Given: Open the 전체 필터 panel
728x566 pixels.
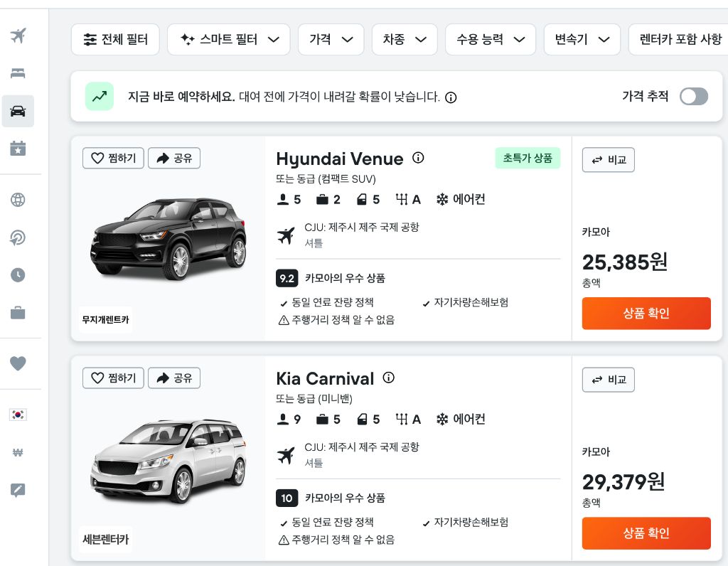Looking at the screenshot, I should 115,40.
